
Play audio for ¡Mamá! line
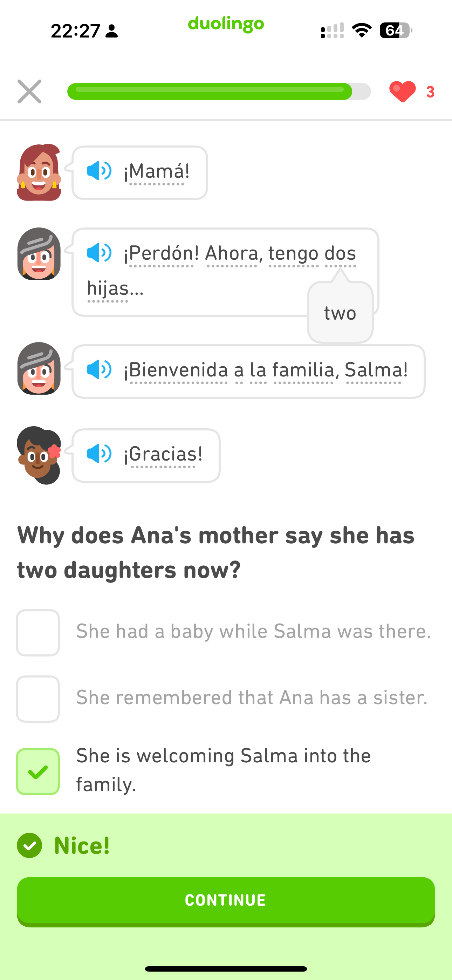point(99,171)
